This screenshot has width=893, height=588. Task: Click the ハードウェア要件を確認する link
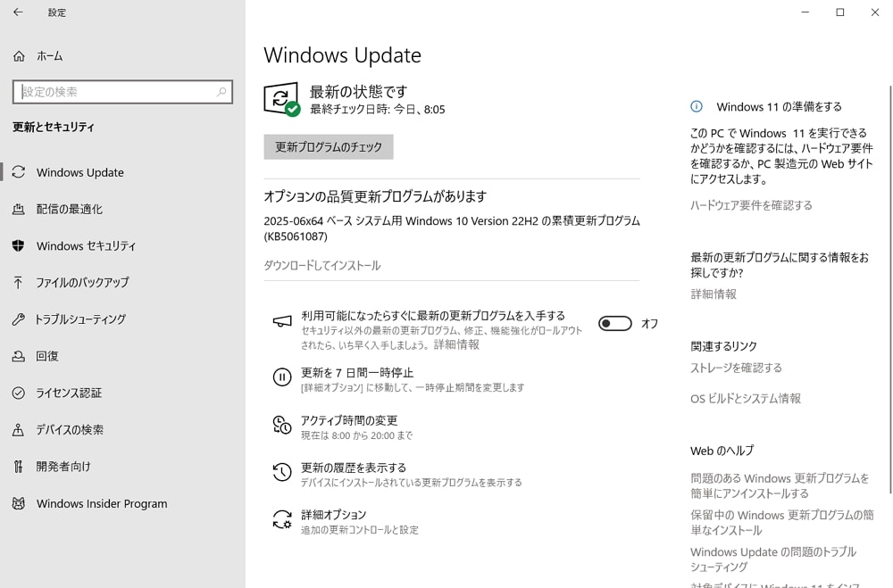click(x=751, y=205)
